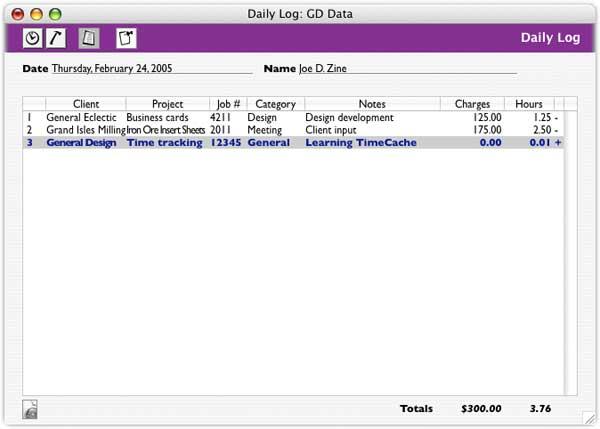Select the General Design client cell

coord(81,142)
